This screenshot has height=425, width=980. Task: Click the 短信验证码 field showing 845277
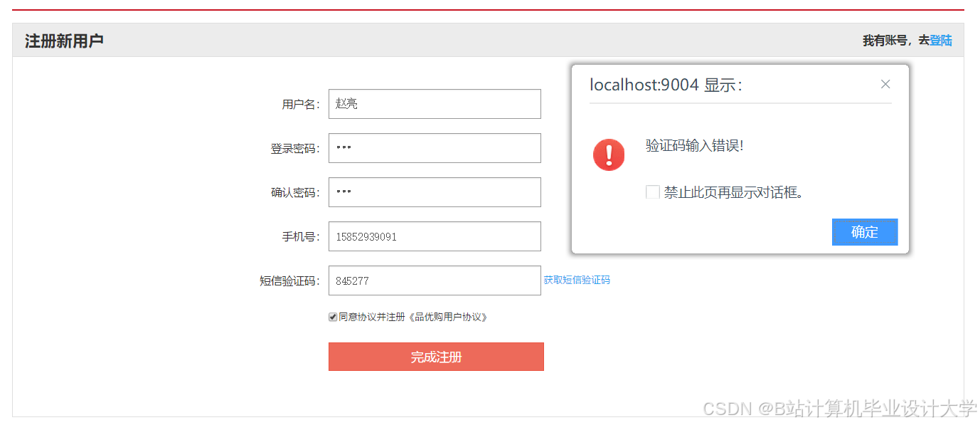pyautogui.click(x=435, y=280)
